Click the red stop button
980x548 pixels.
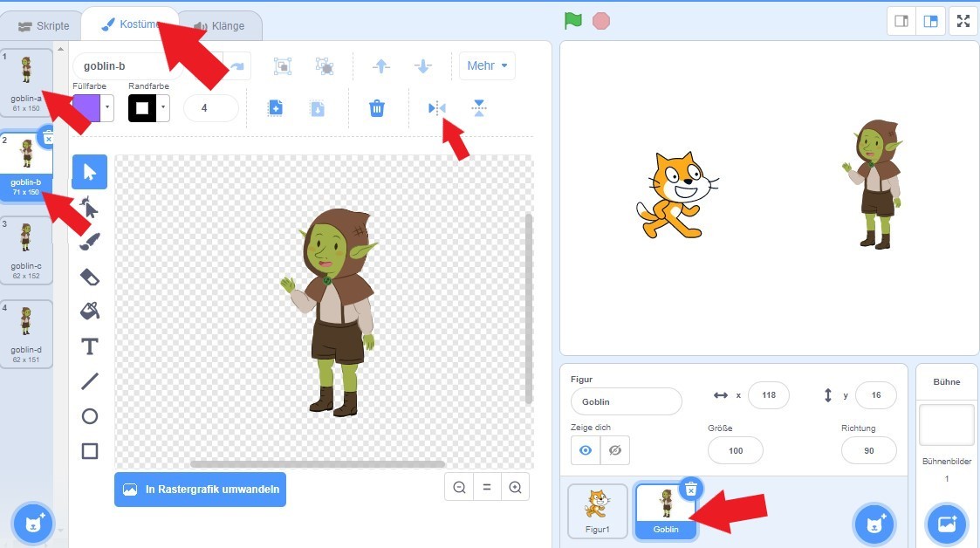(x=601, y=21)
